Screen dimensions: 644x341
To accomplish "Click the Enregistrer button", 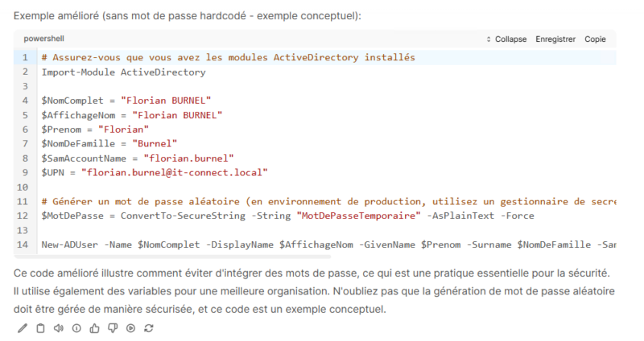I will 555,39.
